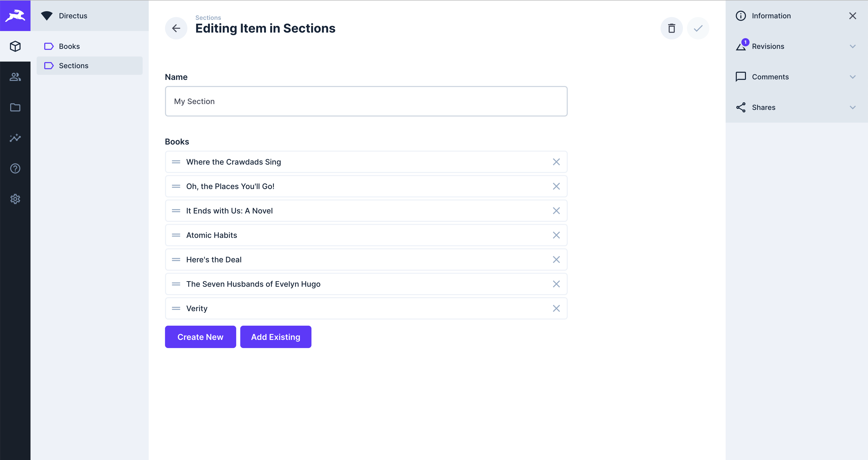The image size is (868, 460).
Task: Save the item with the checkmark icon
Action: pos(698,28)
